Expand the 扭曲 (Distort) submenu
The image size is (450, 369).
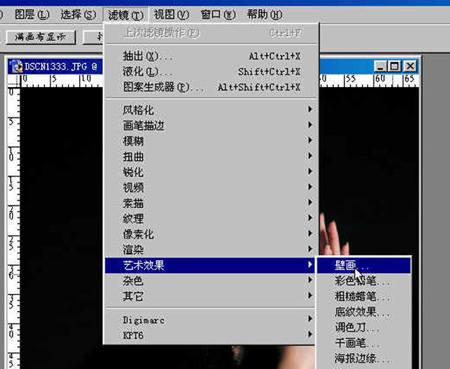pyautogui.click(x=211, y=156)
